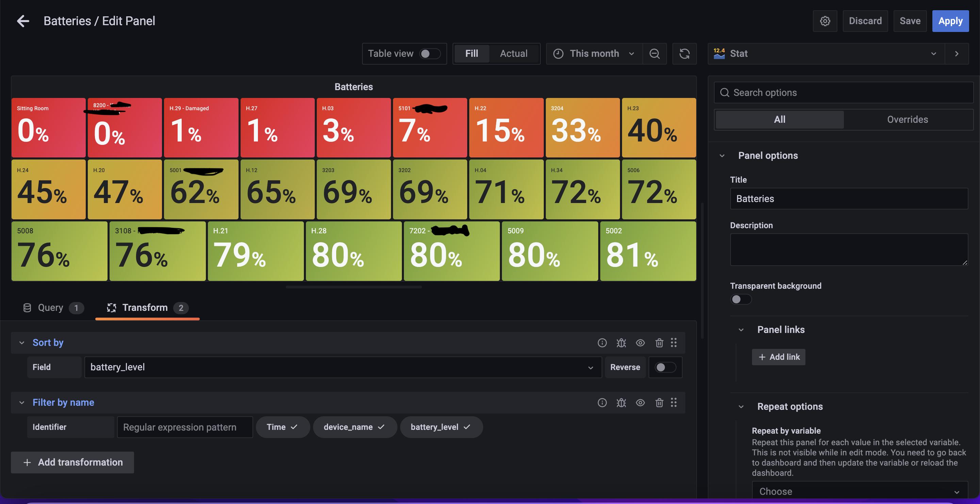Click the Apply button
The width and height of the screenshot is (980, 504).
pyautogui.click(x=950, y=21)
